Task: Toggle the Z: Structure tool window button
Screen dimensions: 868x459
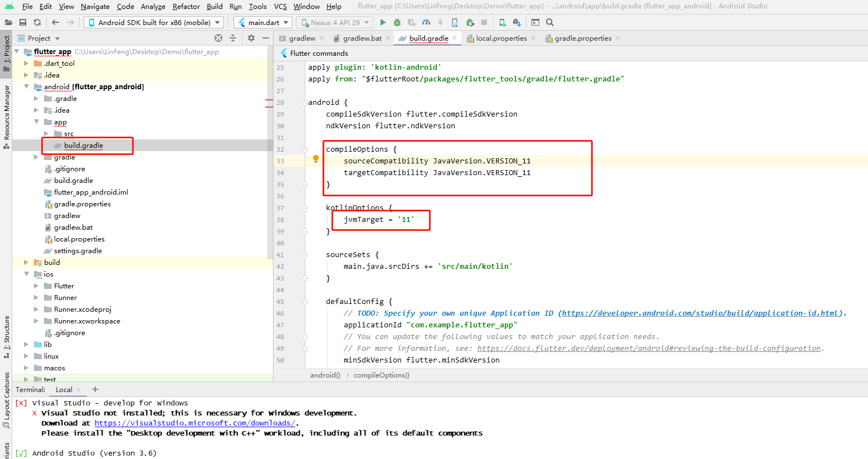Action: [x=6, y=337]
